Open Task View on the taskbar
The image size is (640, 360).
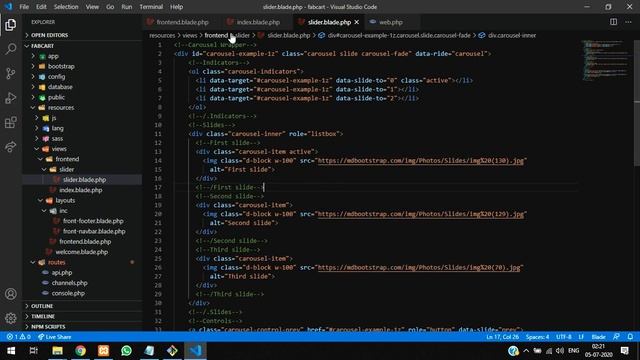[34, 351]
